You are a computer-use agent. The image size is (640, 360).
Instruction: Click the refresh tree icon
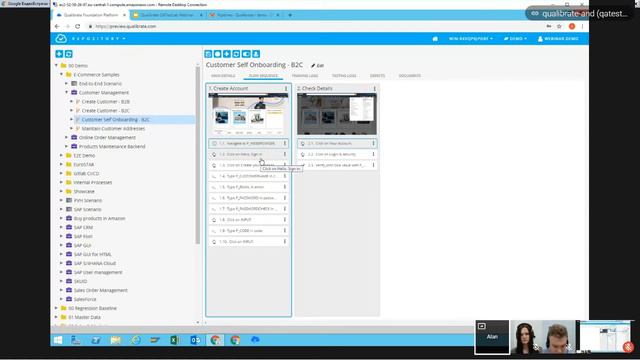(69, 54)
